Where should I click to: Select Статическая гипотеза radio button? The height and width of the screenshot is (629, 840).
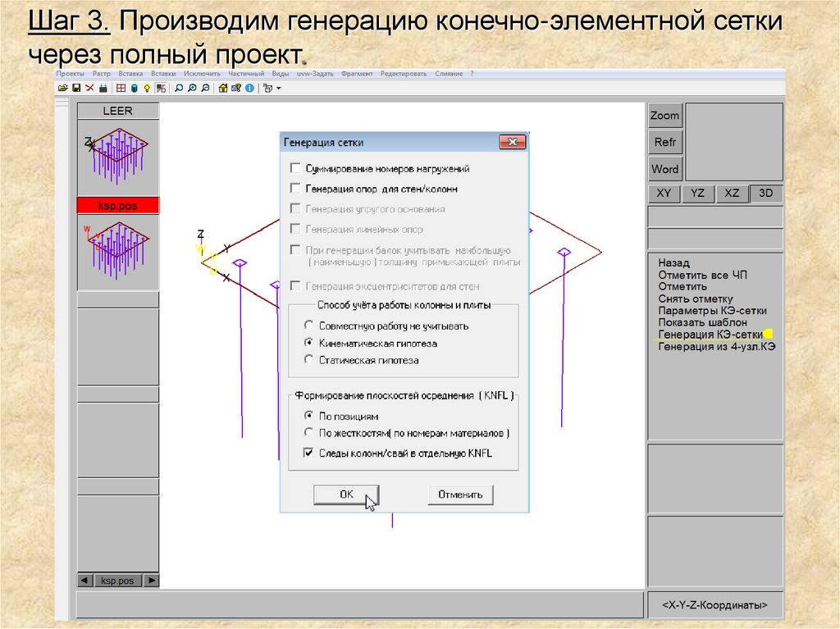pos(308,359)
